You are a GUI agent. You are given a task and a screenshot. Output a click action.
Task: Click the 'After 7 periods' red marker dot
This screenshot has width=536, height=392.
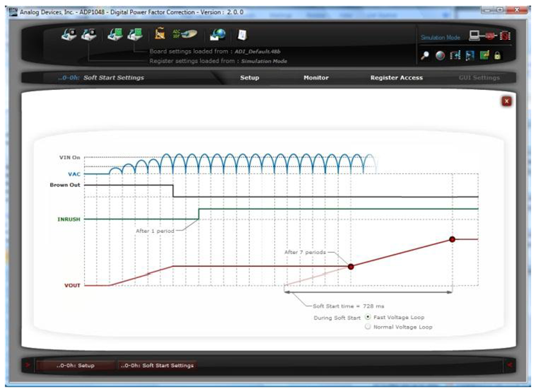point(351,266)
